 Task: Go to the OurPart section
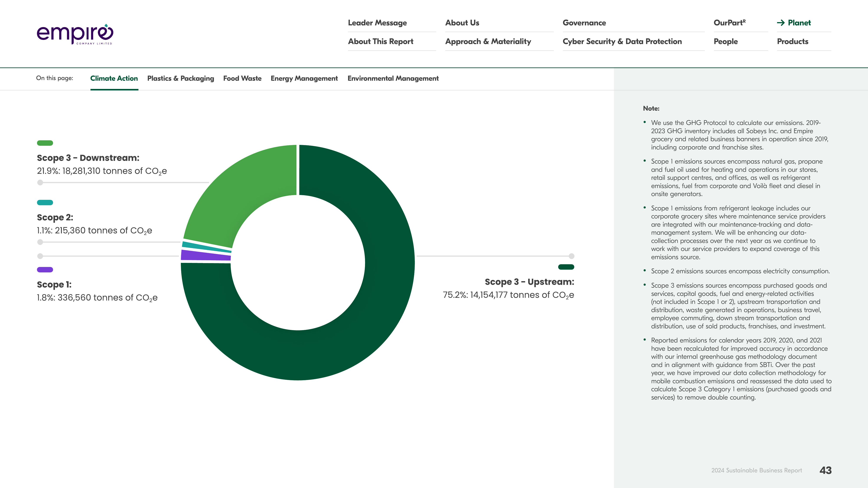730,23
